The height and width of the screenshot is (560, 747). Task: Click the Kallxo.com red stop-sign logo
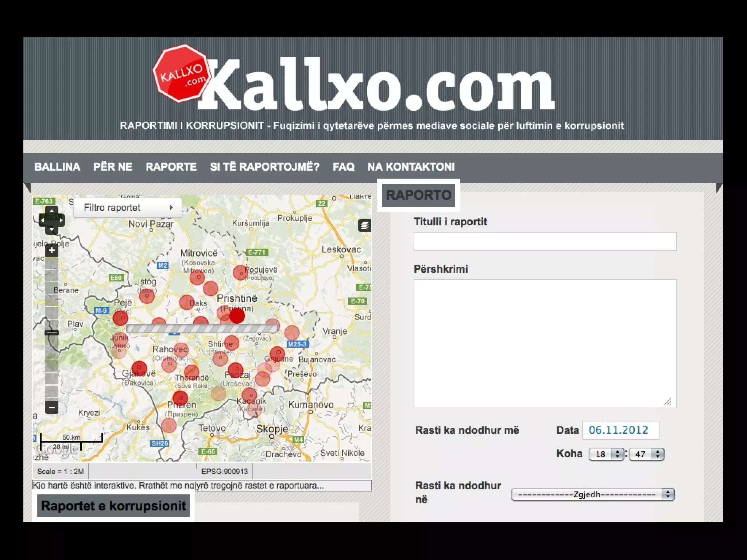point(181,73)
